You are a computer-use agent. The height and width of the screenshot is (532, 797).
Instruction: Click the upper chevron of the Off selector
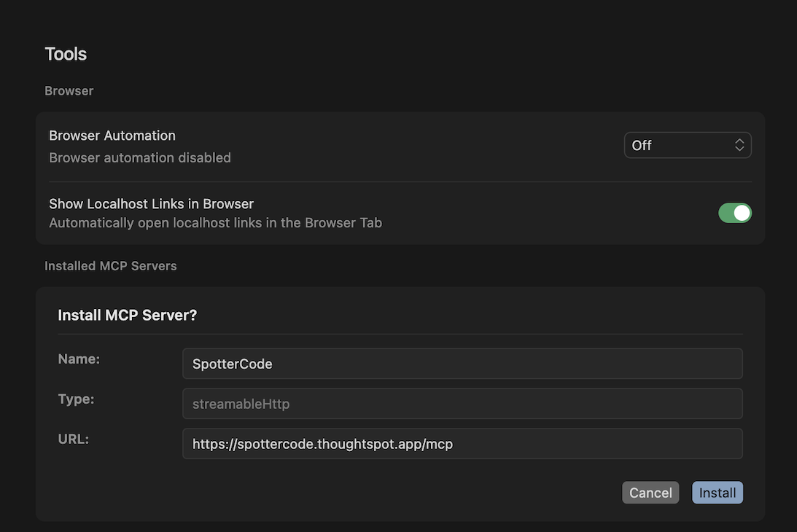point(739,141)
